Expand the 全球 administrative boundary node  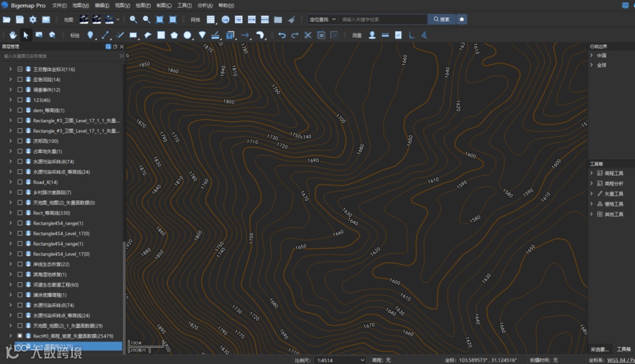(591, 65)
